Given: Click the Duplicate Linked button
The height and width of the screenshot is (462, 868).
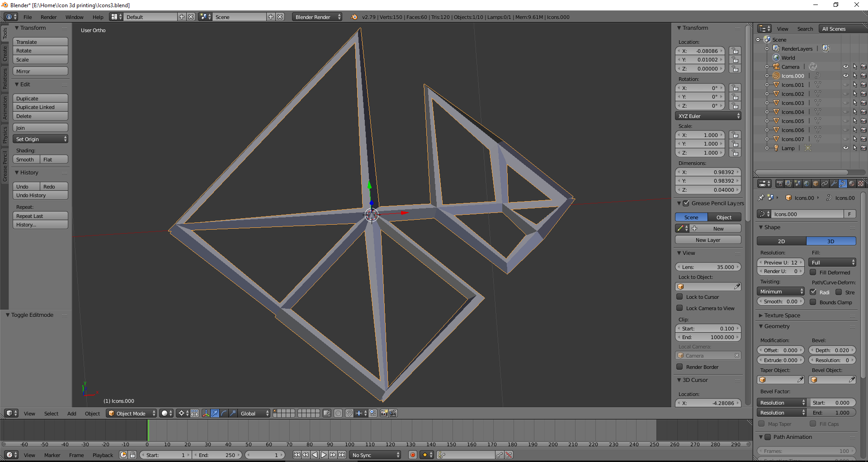Looking at the screenshot, I should [x=40, y=107].
